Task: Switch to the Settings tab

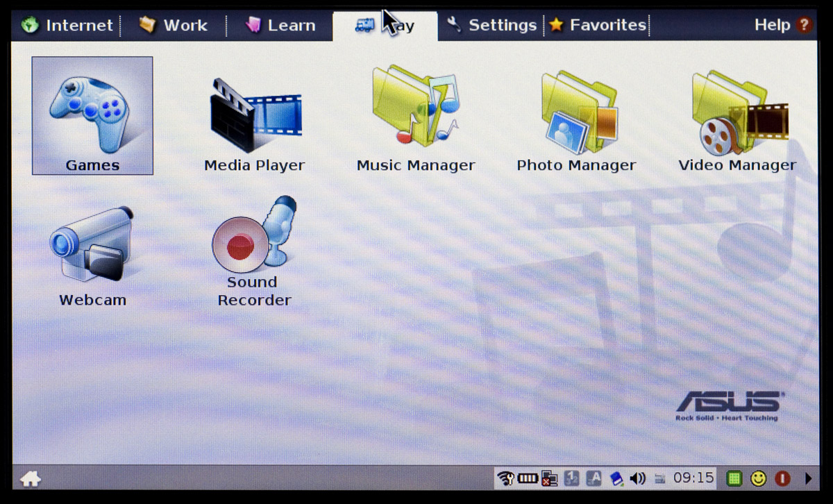Action: click(x=493, y=26)
